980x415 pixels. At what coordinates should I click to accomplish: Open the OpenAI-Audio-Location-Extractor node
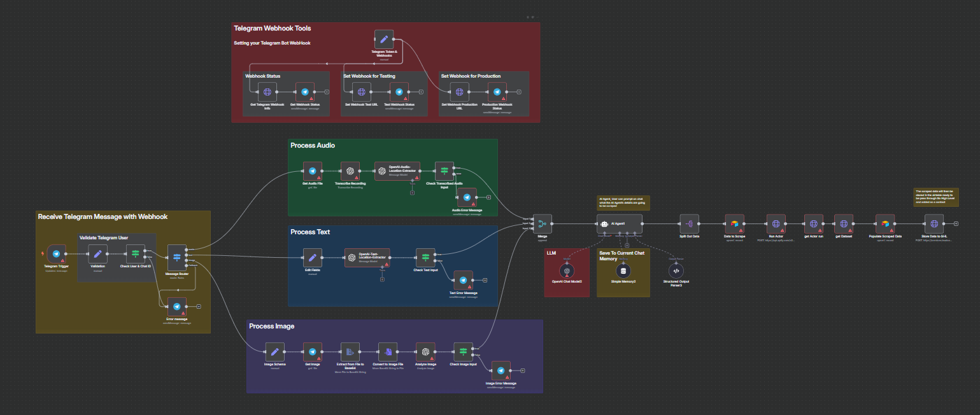point(397,171)
